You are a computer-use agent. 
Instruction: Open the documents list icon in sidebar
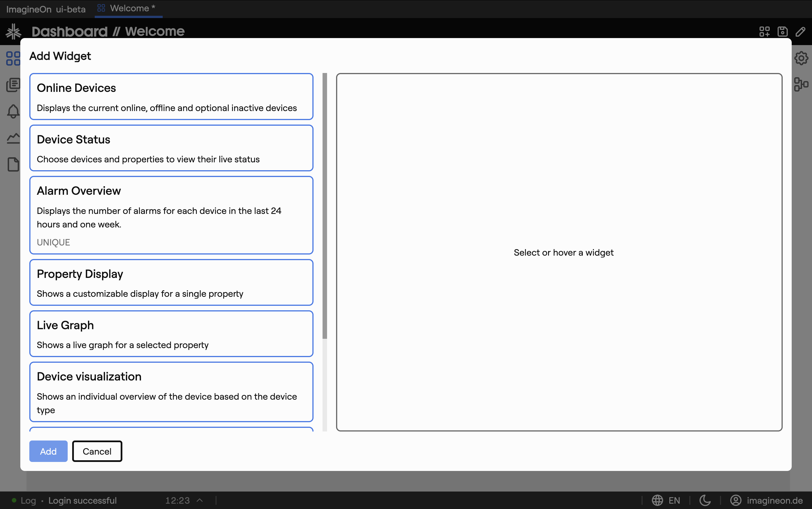[x=13, y=85]
